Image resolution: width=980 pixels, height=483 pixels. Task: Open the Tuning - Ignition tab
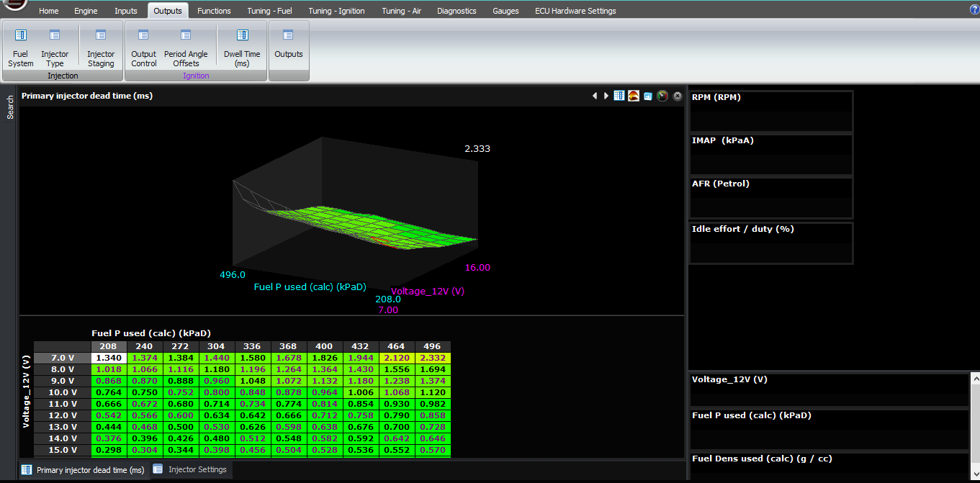tap(336, 11)
